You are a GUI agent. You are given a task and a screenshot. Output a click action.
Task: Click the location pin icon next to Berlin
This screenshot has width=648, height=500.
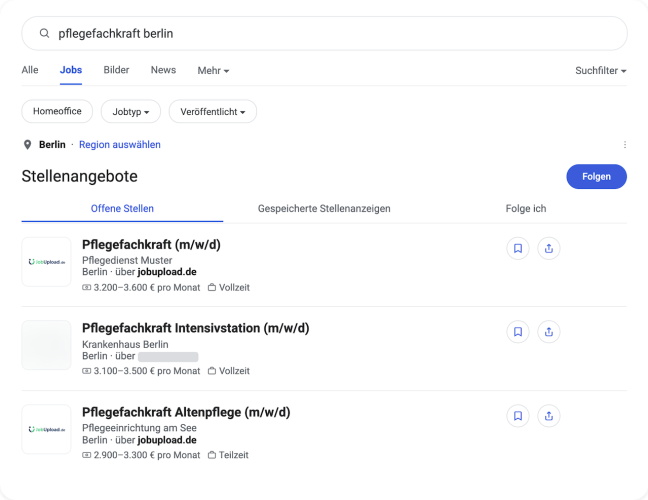(x=27, y=145)
